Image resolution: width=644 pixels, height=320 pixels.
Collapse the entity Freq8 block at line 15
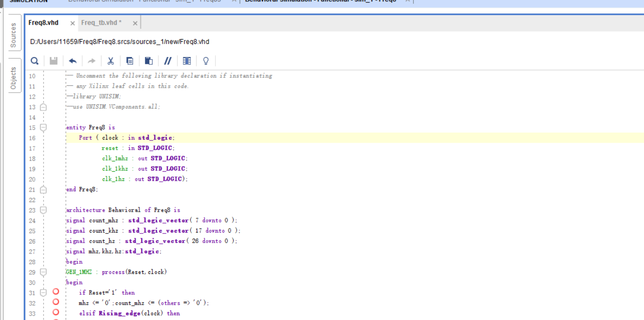click(43, 127)
